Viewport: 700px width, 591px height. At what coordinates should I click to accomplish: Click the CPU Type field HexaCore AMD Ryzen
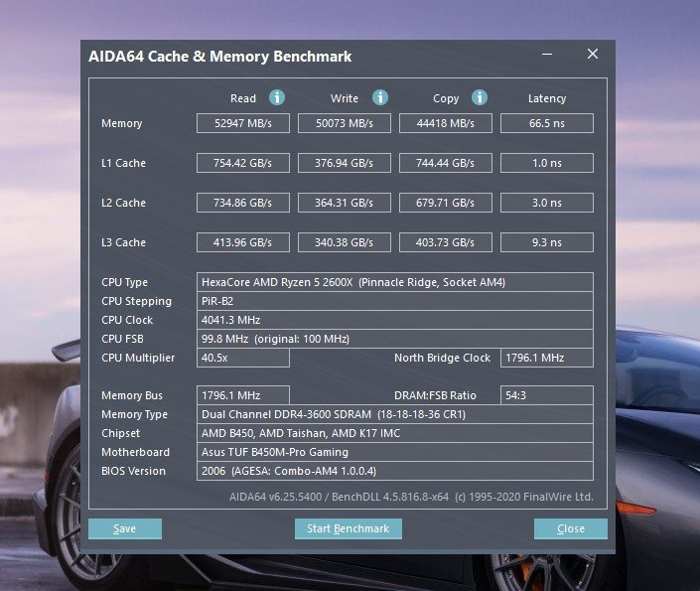tap(394, 282)
